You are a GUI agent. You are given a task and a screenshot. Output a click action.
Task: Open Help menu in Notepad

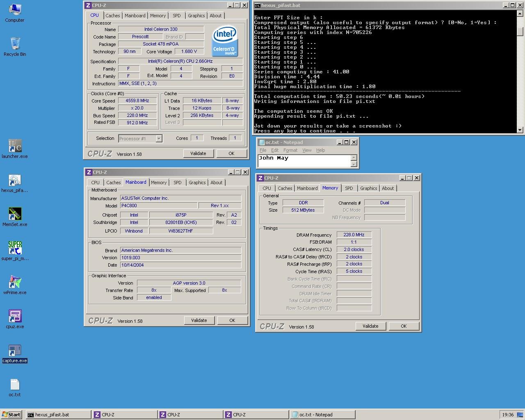click(x=321, y=150)
